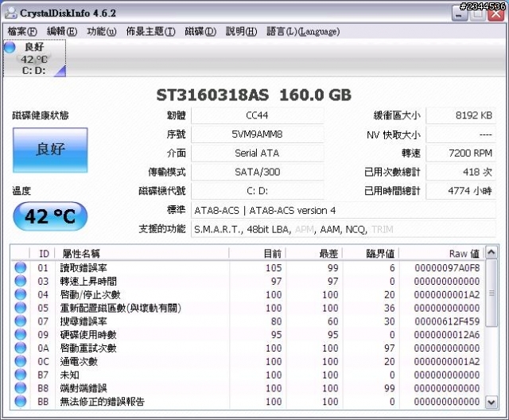Click the buffer size value 8192 KB
The height and width of the screenshot is (420, 509).
coord(461,115)
